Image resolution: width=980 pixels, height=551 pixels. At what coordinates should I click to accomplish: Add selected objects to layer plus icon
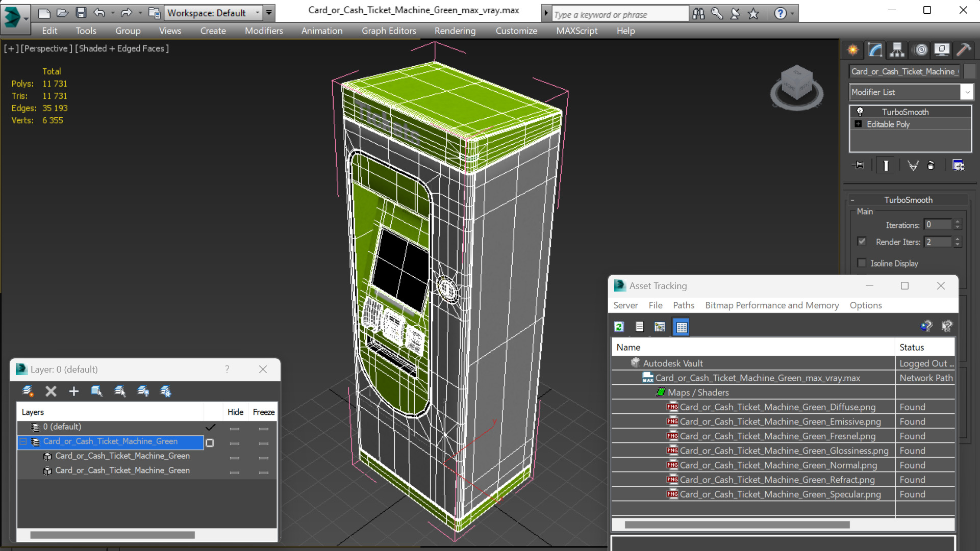point(73,391)
